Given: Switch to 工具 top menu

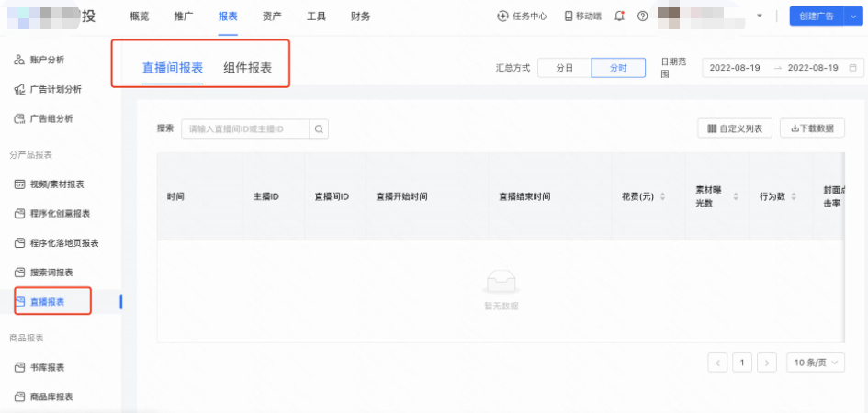Looking at the screenshot, I should coord(316,17).
